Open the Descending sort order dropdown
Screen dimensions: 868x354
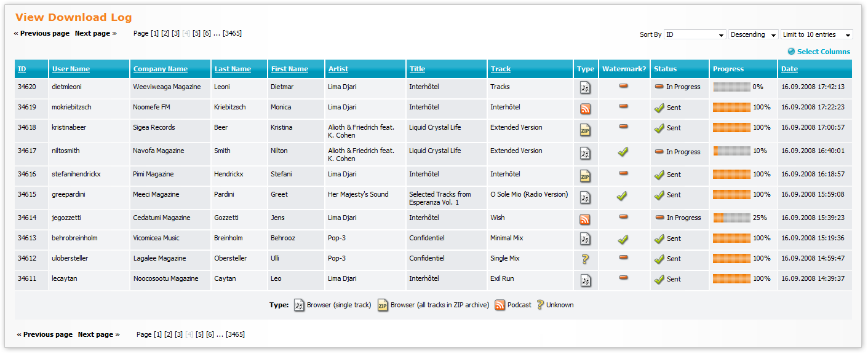pos(752,34)
